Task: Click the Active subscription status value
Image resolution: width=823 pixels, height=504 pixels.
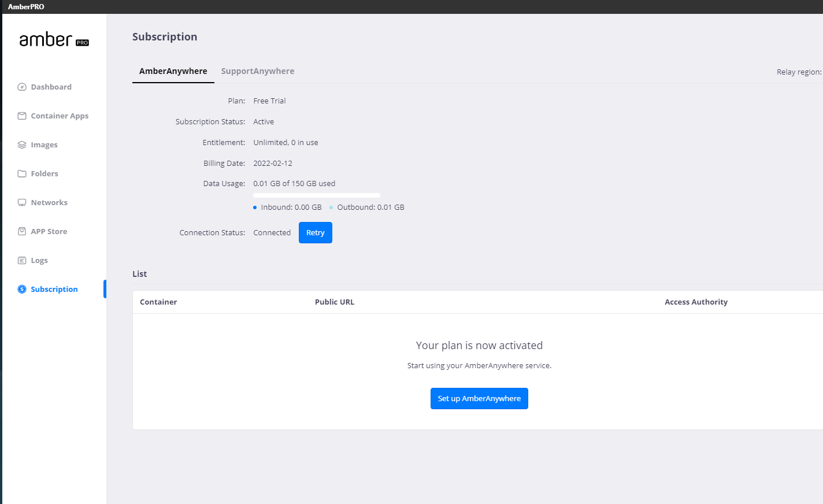Action: tap(264, 122)
